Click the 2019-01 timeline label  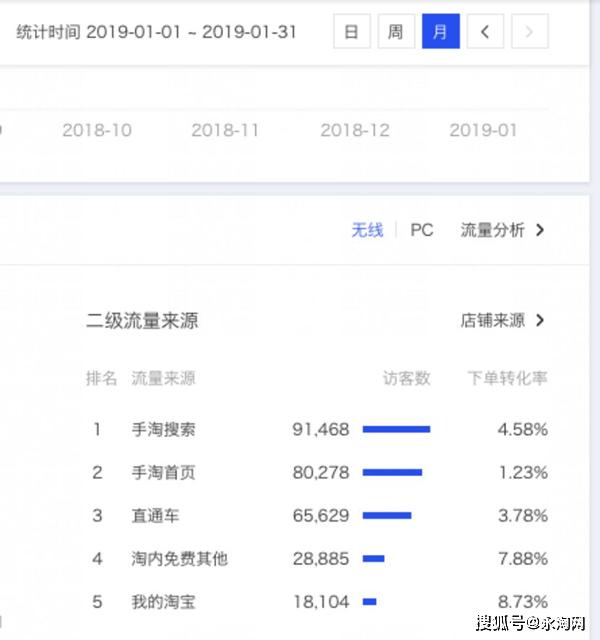click(x=484, y=130)
